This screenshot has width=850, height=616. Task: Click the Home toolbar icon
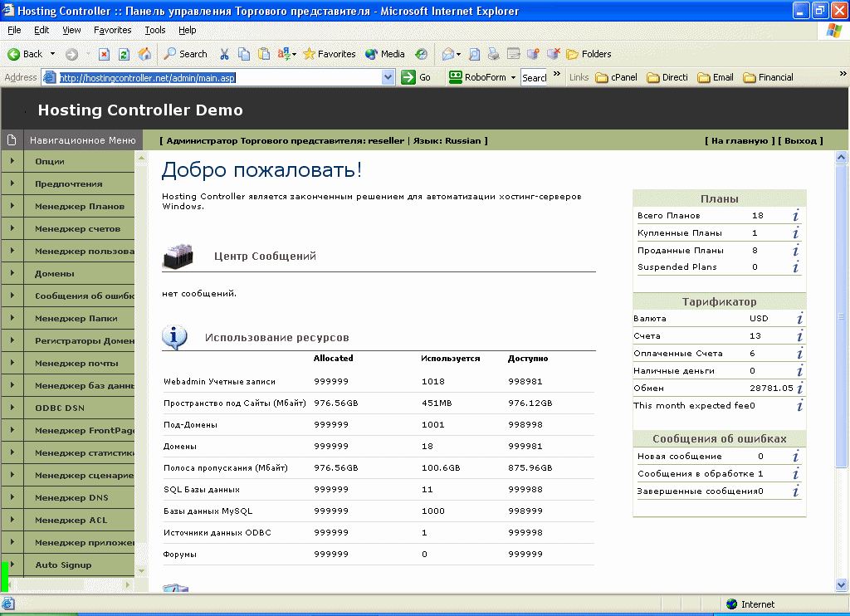tap(144, 54)
